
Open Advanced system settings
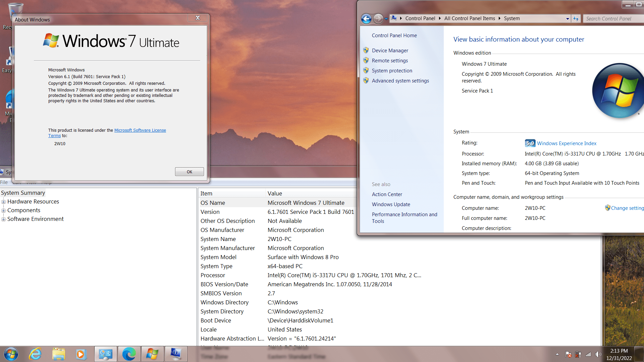[x=400, y=80]
